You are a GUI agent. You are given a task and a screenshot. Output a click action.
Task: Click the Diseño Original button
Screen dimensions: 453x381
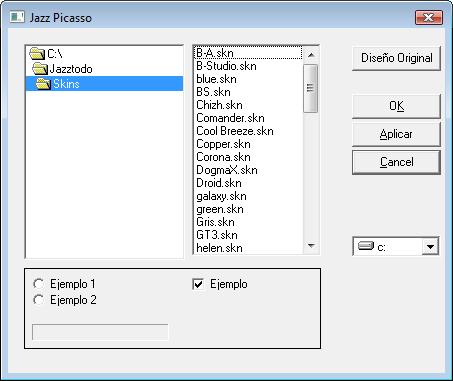pos(396,58)
